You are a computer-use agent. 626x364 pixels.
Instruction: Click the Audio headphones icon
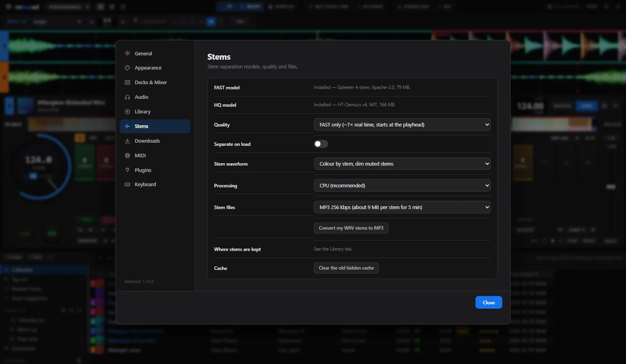coord(127,97)
